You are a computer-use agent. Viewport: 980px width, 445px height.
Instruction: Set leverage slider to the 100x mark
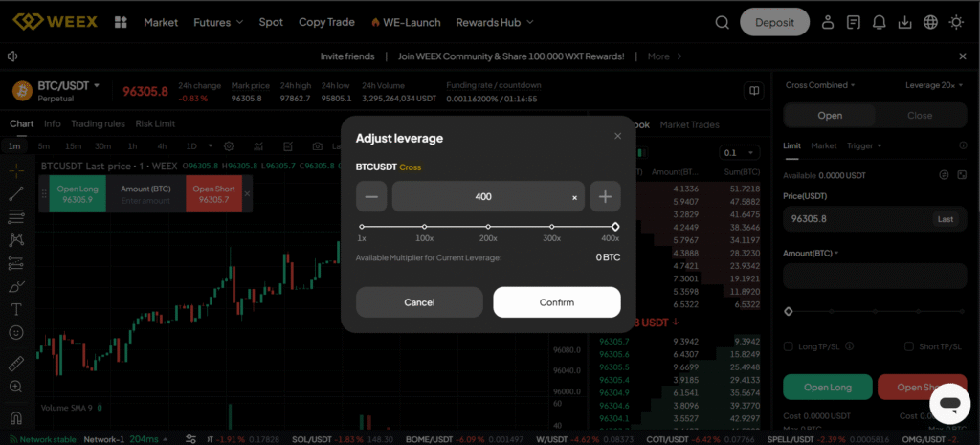point(424,227)
